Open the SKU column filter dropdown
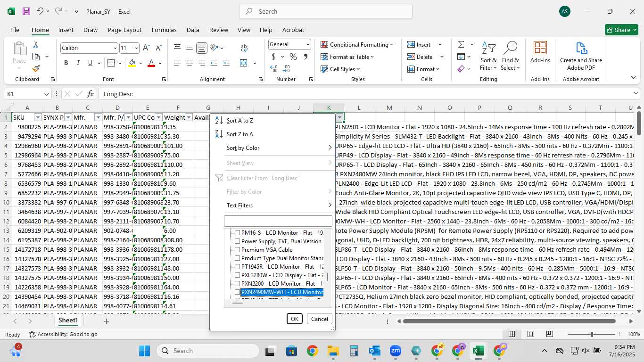 (x=38, y=117)
